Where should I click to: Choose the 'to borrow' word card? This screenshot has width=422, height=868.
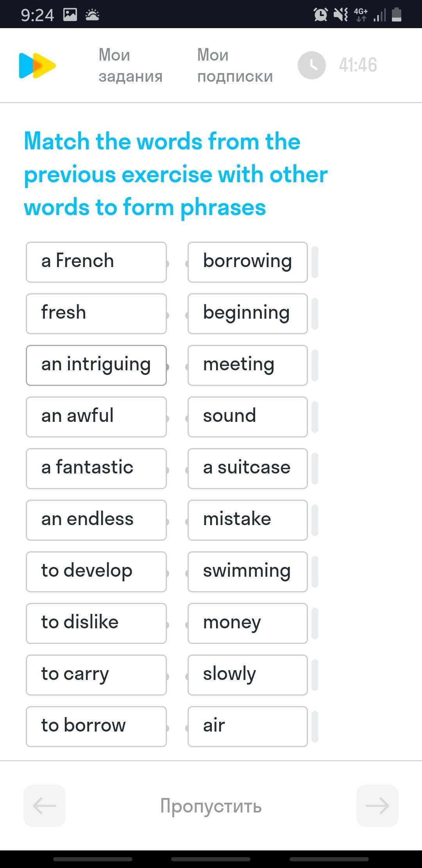[x=96, y=726]
